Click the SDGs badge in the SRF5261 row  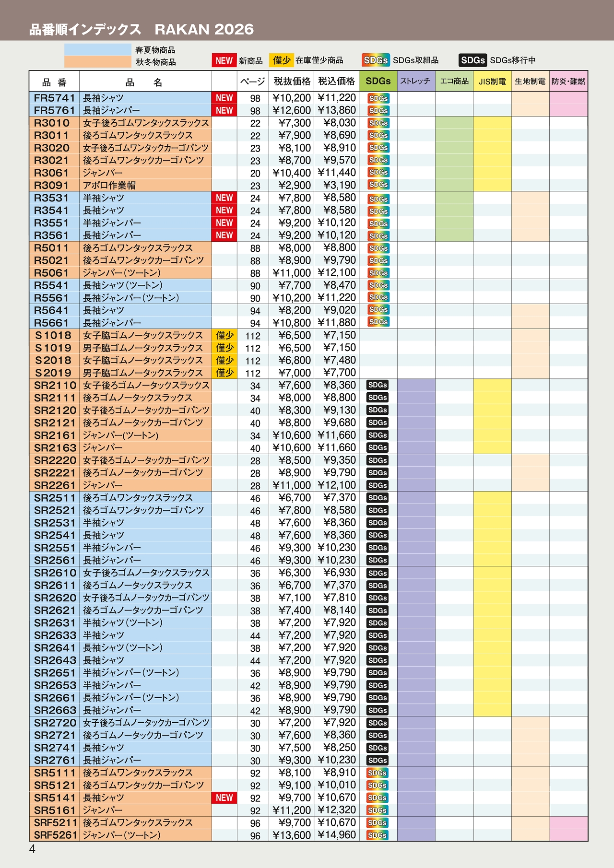tap(378, 835)
